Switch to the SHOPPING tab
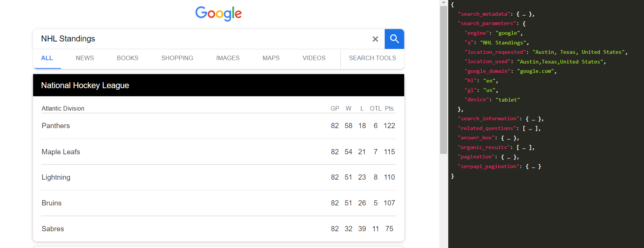 click(177, 58)
